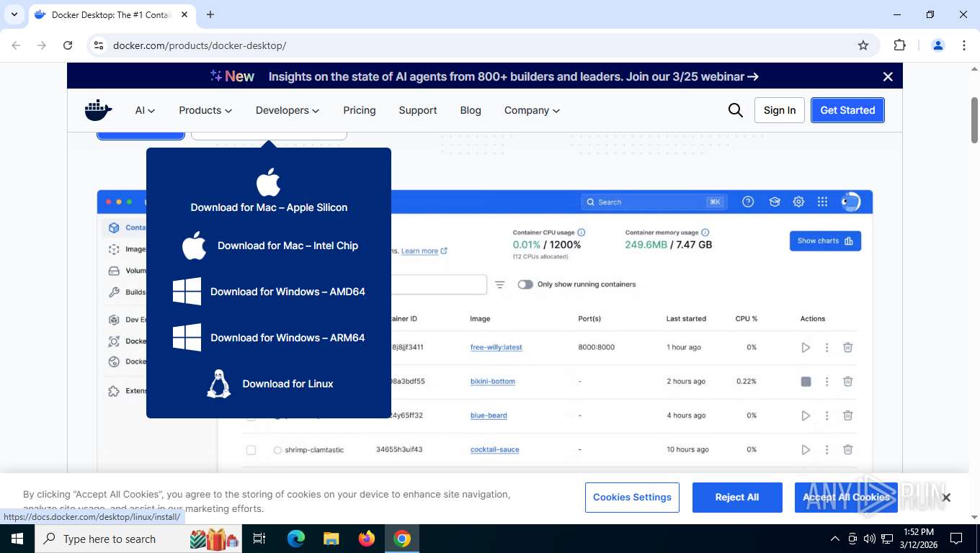Viewport: 980px width, 553px height.
Task: Click the page vertical scrollbar thumb
Action: pos(974,120)
